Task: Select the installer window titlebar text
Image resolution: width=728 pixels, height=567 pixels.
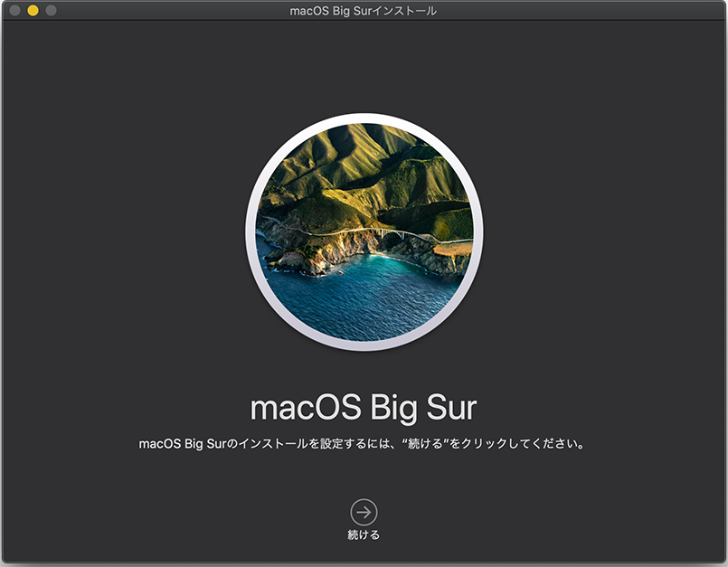Action: [x=364, y=11]
